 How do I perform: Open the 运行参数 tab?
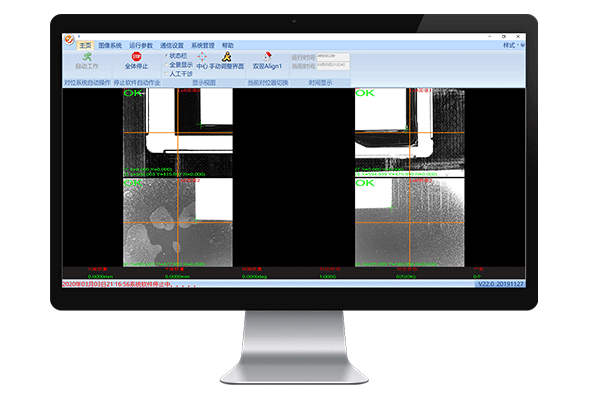(x=141, y=45)
